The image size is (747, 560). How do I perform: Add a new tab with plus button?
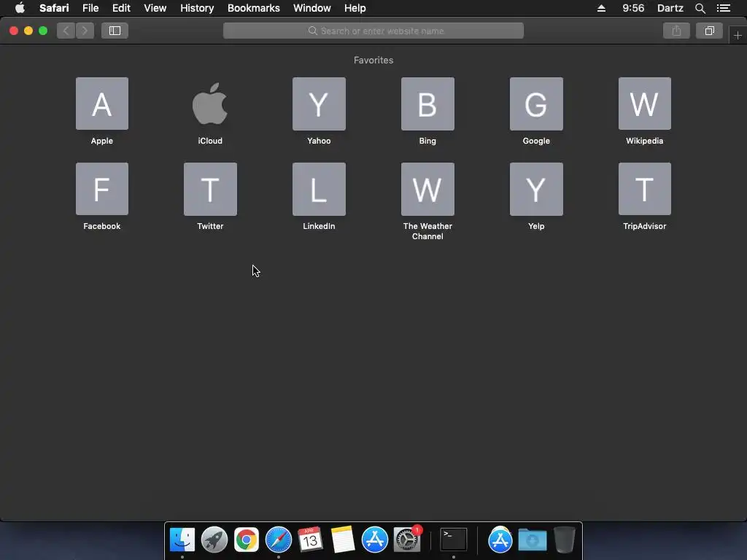tap(738, 35)
